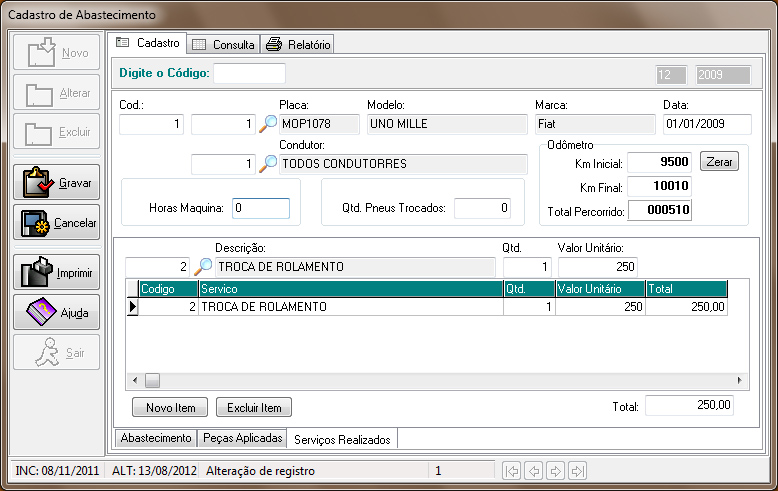Select the Abastecimento bottom tab
The width and height of the screenshot is (778, 491).
(x=156, y=438)
